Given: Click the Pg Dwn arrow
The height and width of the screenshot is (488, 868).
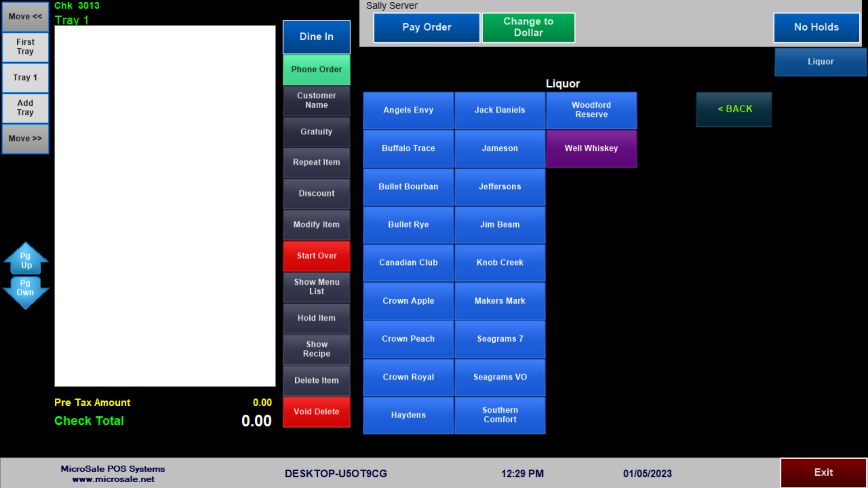Looking at the screenshot, I should point(26,290).
